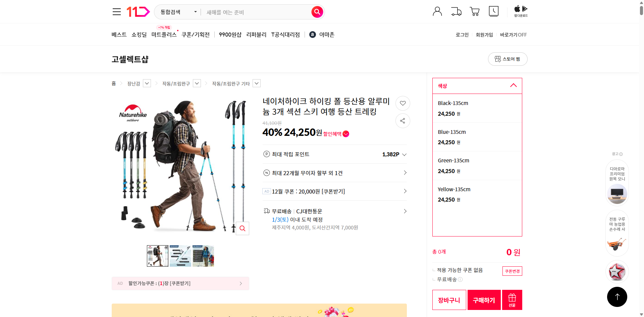Viewport: 644px width, 317px height.
Task: Open the delivery tracking truck icon
Action: pos(456,11)
